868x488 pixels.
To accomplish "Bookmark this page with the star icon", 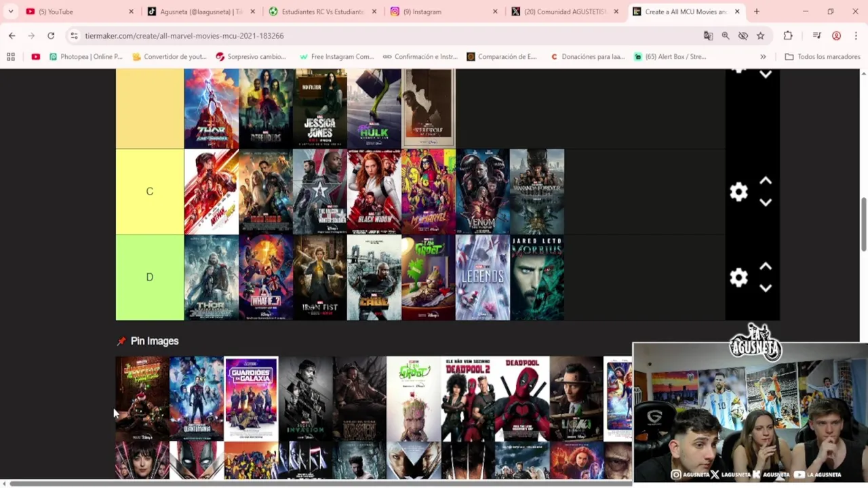I will pyautogui.click(x=761, y=35).
